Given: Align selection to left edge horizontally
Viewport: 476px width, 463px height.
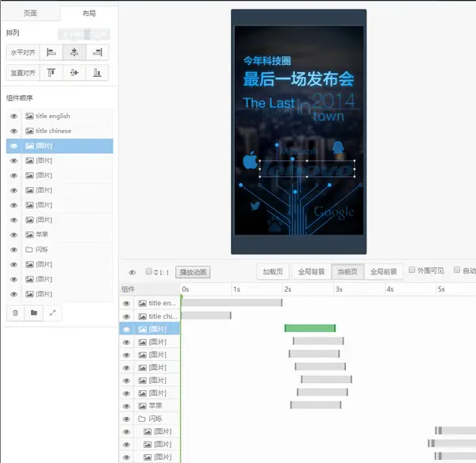Looking at the screenshot, I should tap(51, 52).
